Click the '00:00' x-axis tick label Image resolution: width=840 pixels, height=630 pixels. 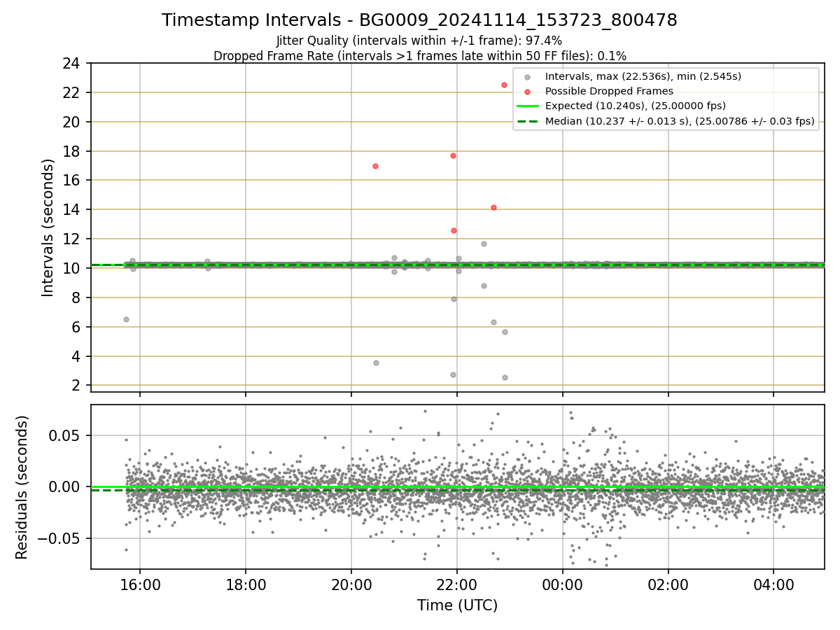(563, 584)
